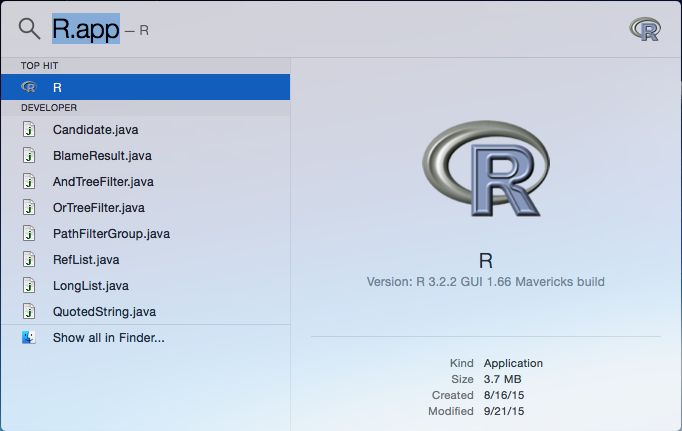Click the Finder icon beside Show all in Finder
682x431 pixels.
(29, 337)
